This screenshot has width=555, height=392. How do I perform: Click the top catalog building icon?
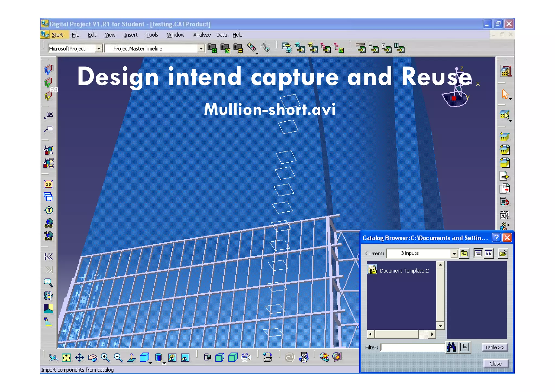coord(505,71)
